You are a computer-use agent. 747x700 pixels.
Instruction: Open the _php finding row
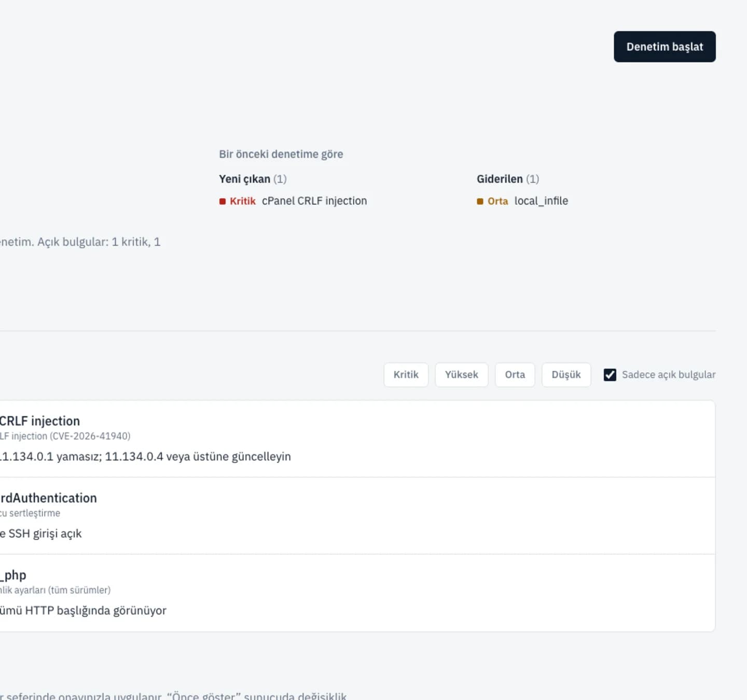point(357,593)
